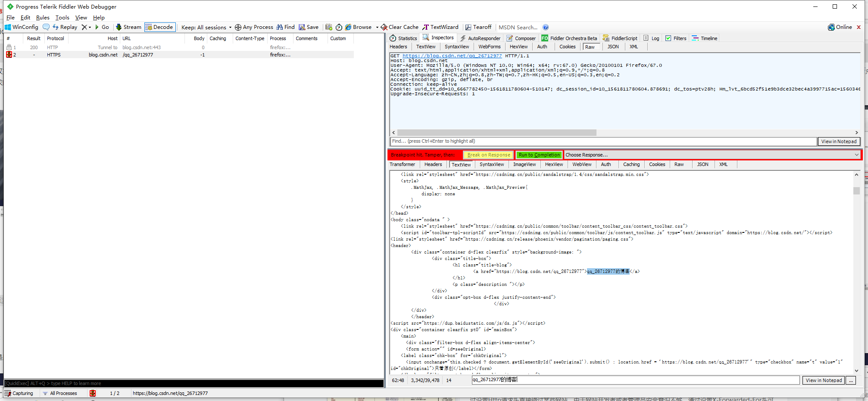Click the request URL link in Raw view

tap(452, 56)
